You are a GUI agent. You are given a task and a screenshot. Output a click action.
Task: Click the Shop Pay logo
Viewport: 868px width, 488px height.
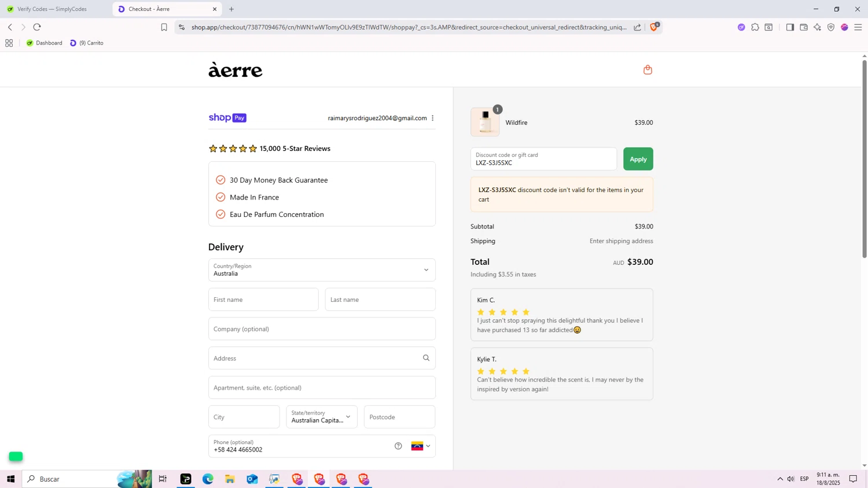(x=227, y=118)
